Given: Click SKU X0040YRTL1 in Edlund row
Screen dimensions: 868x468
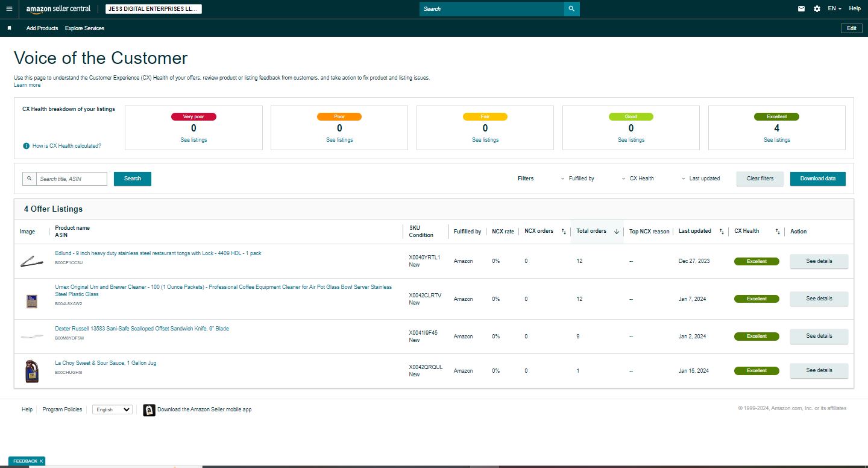Looking at the screenshot, I should point(424,258).
